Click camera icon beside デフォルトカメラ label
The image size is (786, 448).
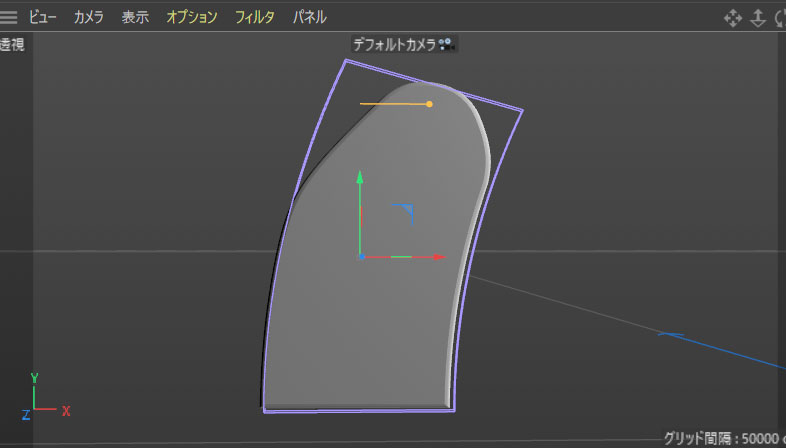pyautogui.click(x=447, y=44)
